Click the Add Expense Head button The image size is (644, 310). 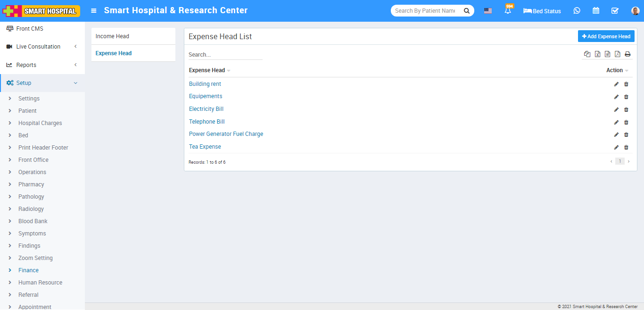click(x=606, y=36)
